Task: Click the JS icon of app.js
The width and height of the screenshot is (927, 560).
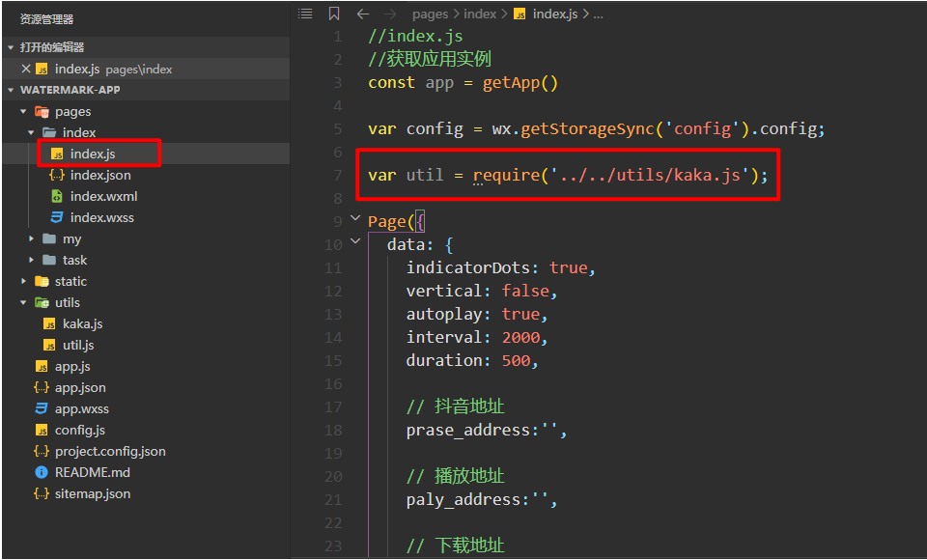Action: [42, 367]
